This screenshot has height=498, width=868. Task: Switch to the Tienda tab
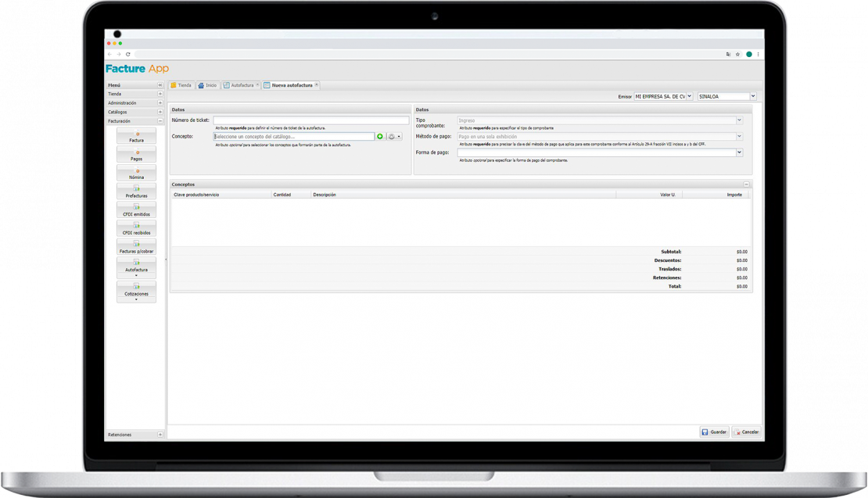[181, 84]
